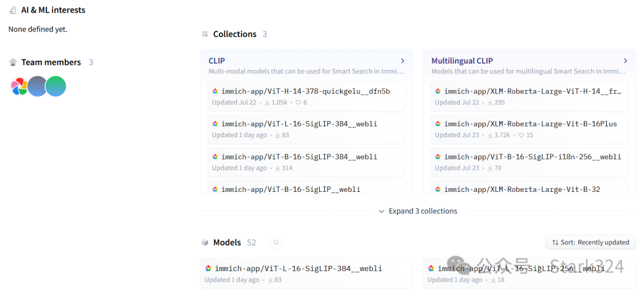This screenshot has height=292, width=644.
Task: Click the AI & ML interests heading
Action: 54,10
